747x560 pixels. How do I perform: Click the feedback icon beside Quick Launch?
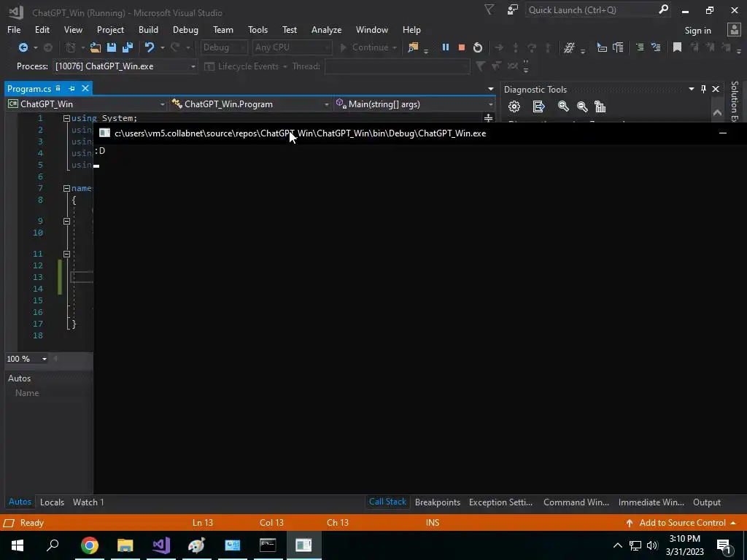click(513, 9)
